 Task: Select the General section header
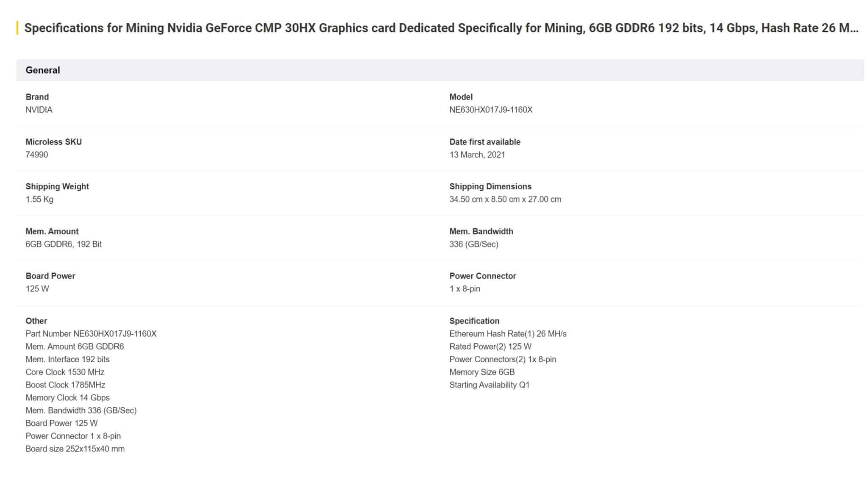click(x=440, y=70)
